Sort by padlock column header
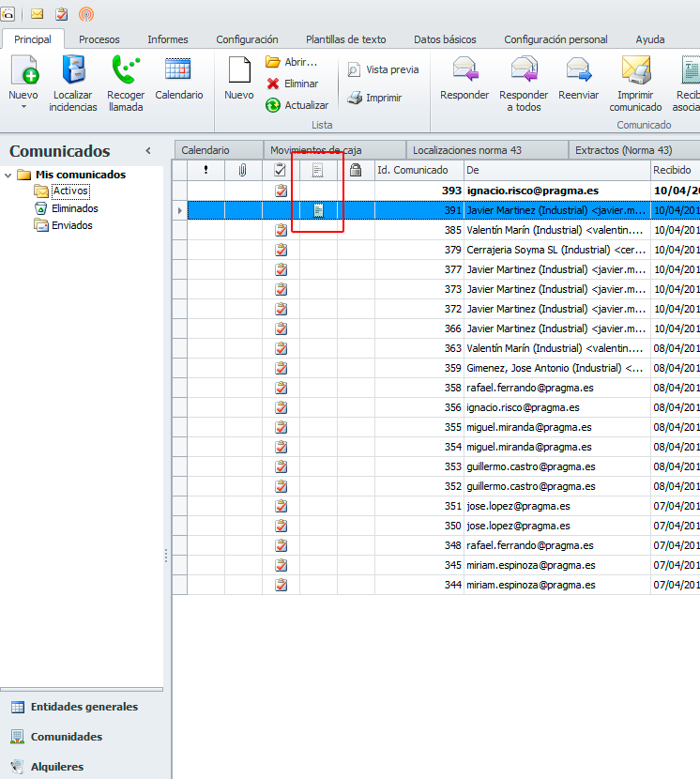Screen dimensions: 700x779 click(356, 170)
